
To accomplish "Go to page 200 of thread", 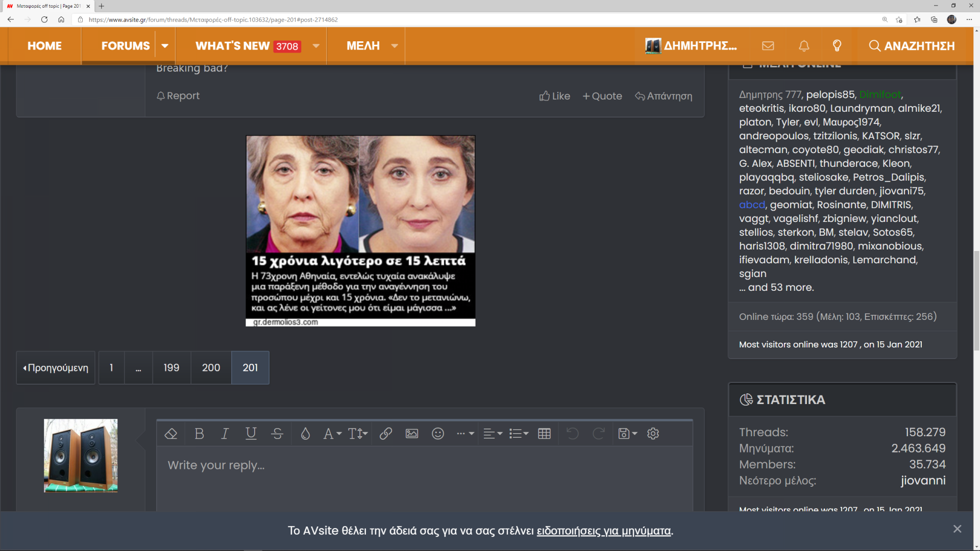I will [211, 368].
